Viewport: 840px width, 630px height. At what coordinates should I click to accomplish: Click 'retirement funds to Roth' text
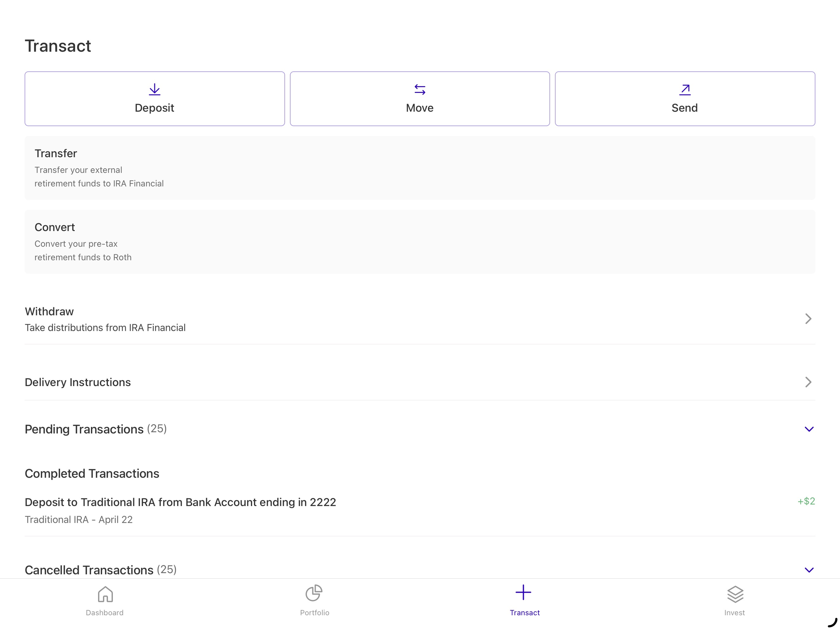[83, 257]
